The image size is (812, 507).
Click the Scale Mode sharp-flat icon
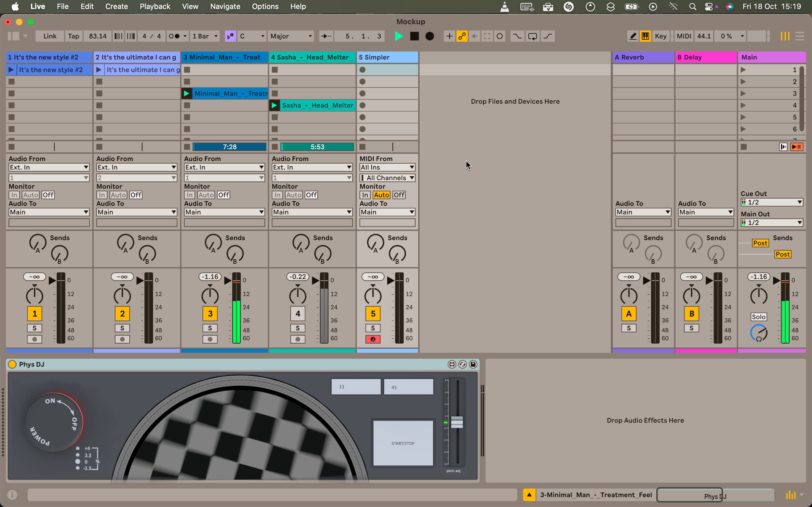point(231,36)
